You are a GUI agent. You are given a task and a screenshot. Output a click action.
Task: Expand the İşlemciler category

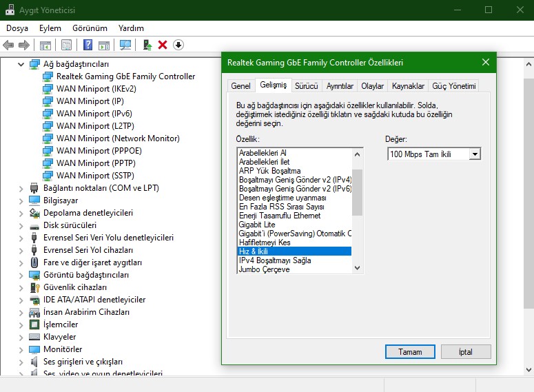(x=21, y=325)
